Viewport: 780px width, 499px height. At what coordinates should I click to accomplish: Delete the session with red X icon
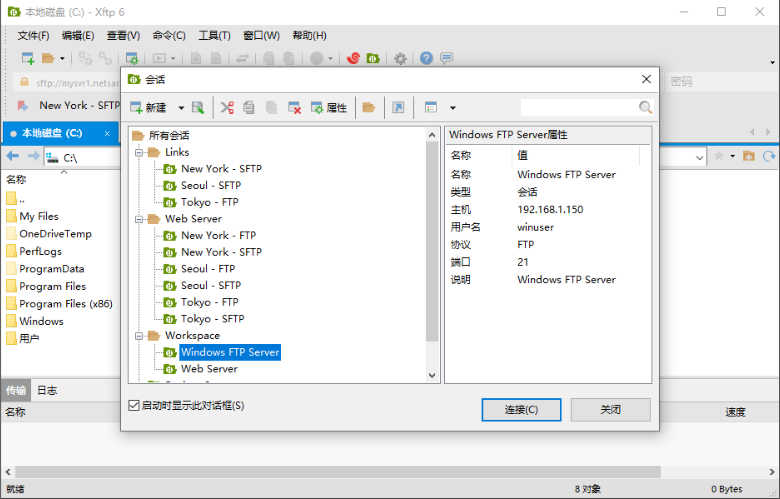[294, 107]
